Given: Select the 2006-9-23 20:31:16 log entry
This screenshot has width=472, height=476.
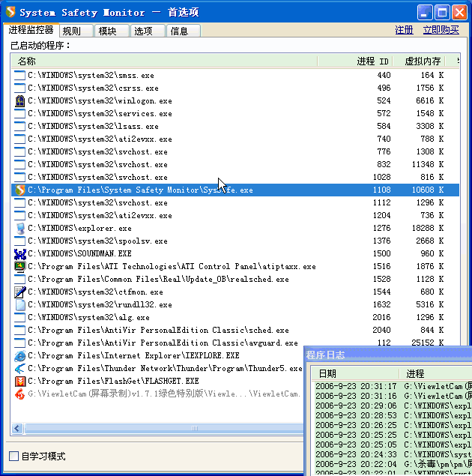Looking at the screenshot, I should [393, 396].
